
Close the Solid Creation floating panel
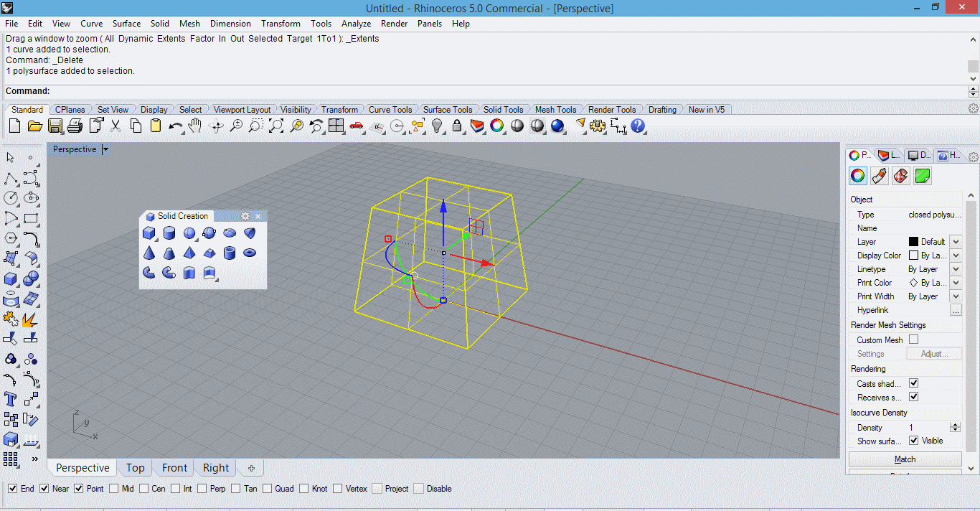pos(258,216)
